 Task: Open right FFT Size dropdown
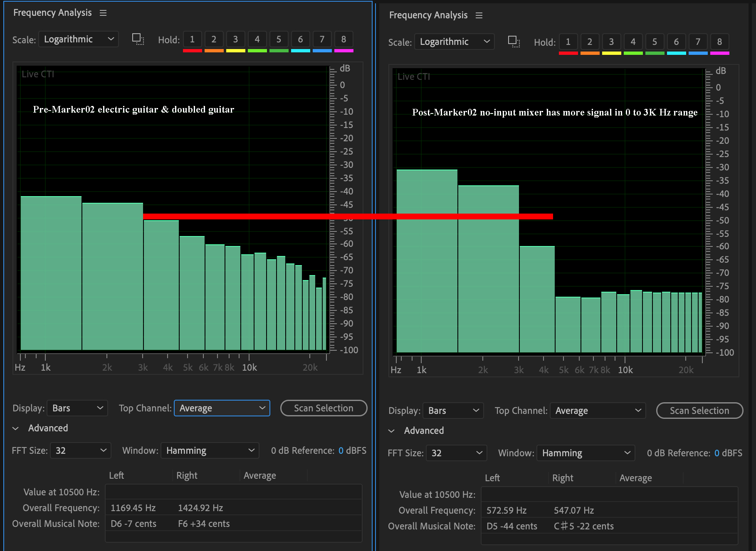pos(456,453)
